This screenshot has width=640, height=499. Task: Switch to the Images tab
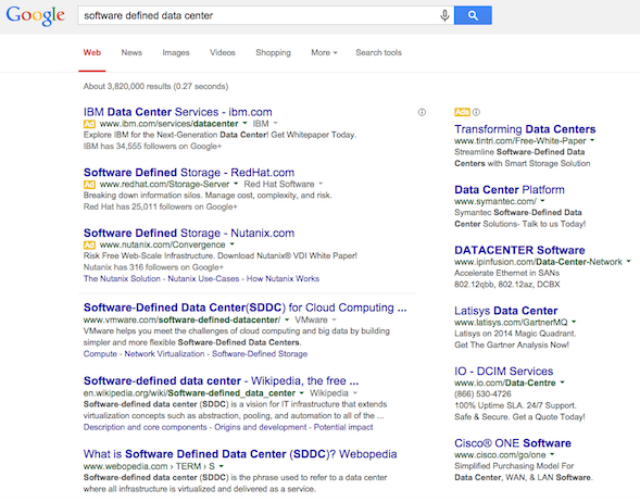pyautogui.click(x=176, y=53)
